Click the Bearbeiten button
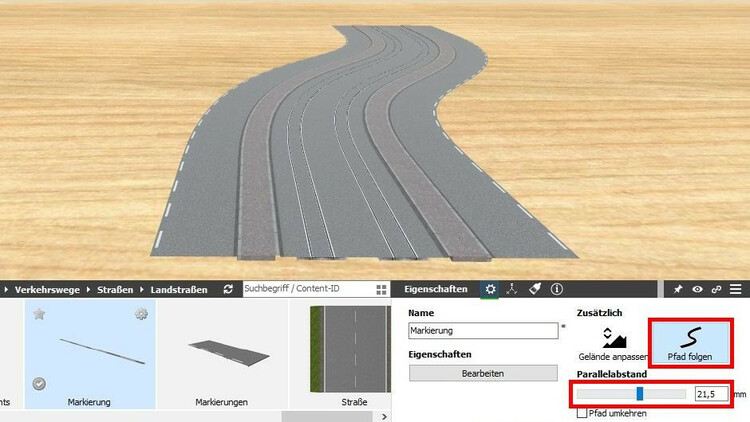 483,373
